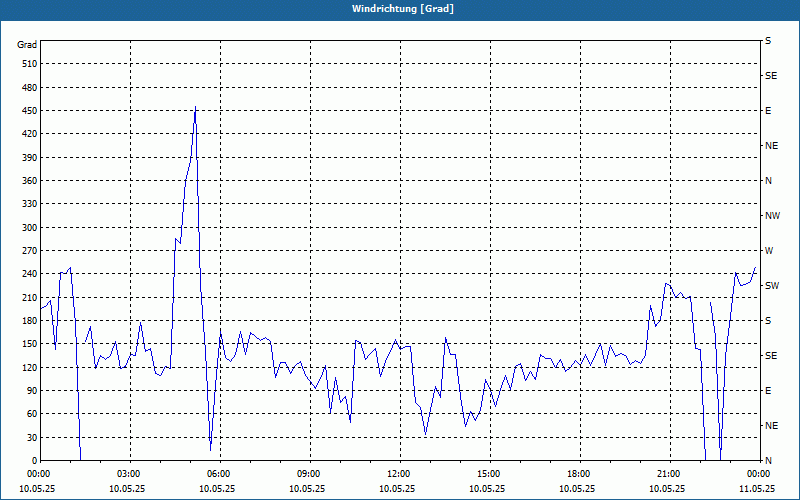Click the 11.05.25 date label

[757, 489]
